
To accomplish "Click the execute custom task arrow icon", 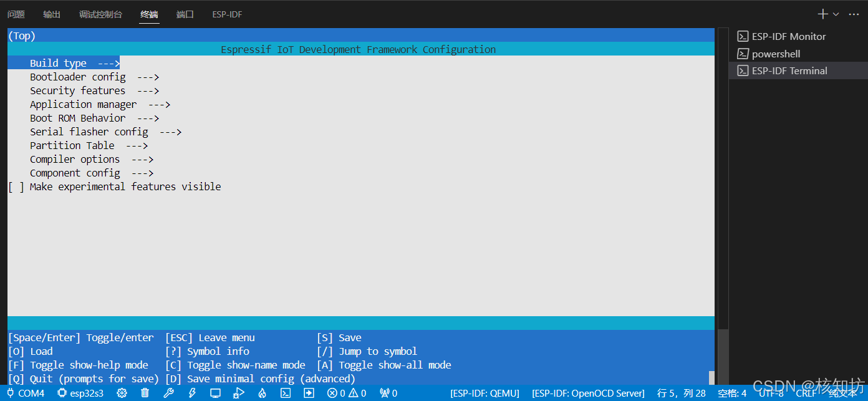I will click(309, 393).
